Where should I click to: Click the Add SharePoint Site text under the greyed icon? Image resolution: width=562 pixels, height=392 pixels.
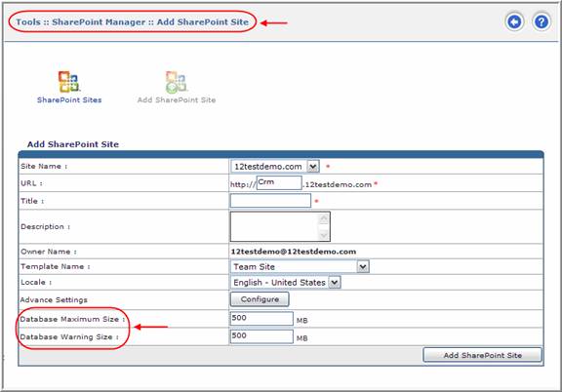pos(177,100)
